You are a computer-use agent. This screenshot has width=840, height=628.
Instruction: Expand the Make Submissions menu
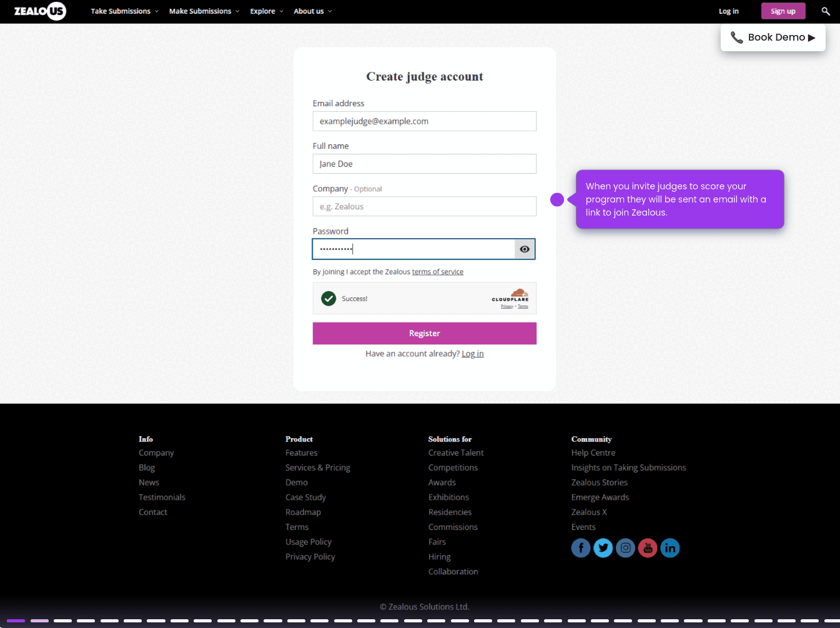tap(204, 11)
